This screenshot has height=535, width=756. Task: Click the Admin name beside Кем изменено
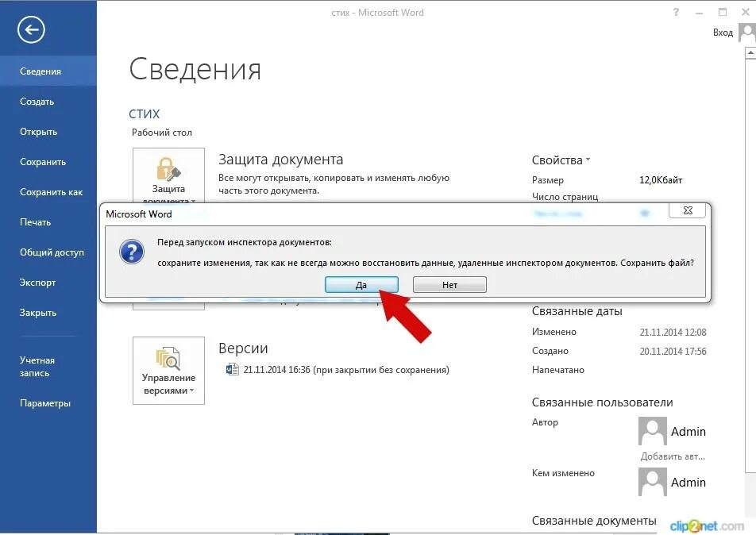pyautogui.click(x=688, y=483)
